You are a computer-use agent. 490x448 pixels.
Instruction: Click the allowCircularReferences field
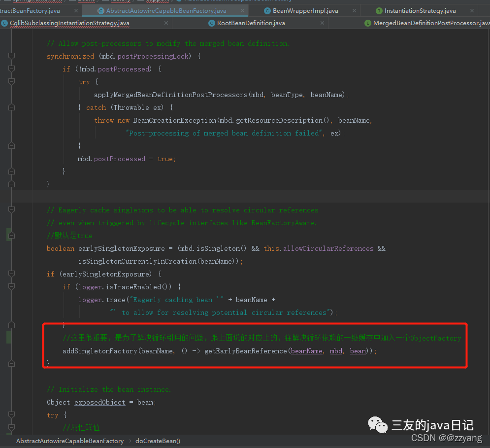coord(328,248)
